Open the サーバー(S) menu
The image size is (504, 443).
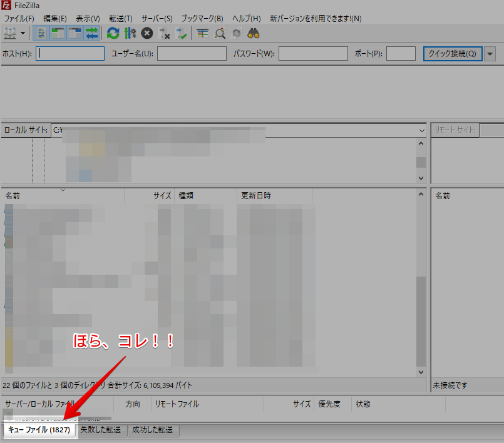pos(157,18)
